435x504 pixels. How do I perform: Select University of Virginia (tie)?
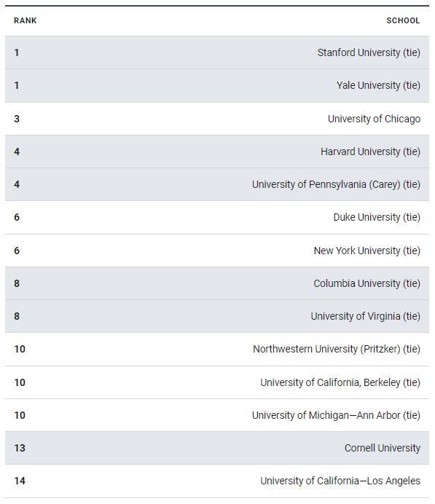[x=366, y=316]
